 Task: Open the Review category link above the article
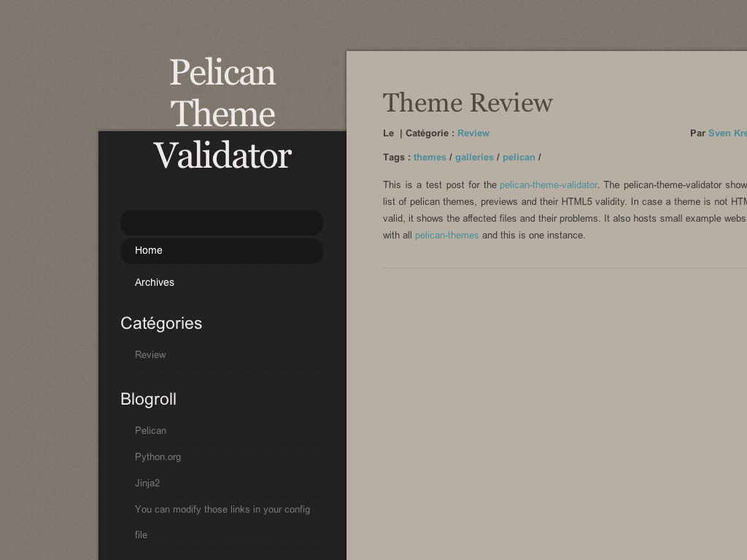(473, 133)
